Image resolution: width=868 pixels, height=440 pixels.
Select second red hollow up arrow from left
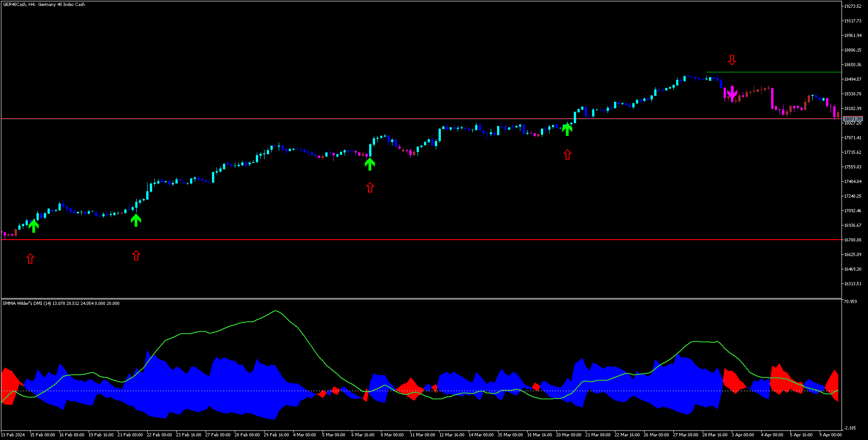click(x=136, y=256)
